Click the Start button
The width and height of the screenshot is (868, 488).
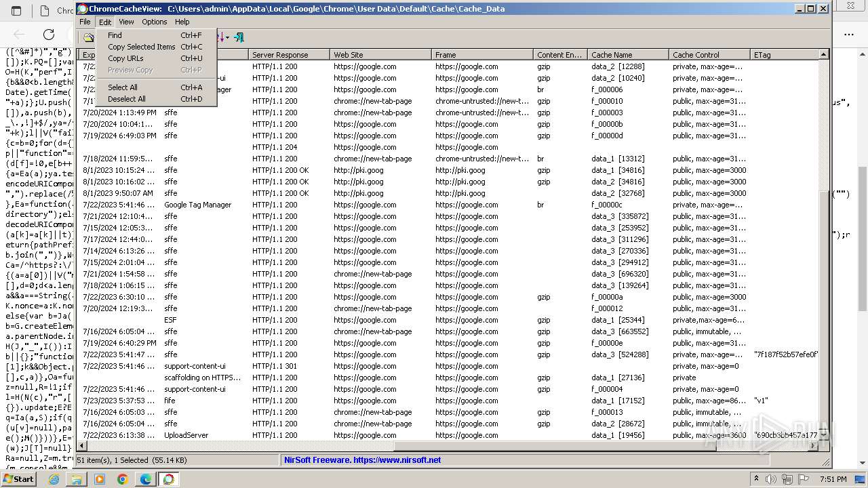tap(18, 479)
